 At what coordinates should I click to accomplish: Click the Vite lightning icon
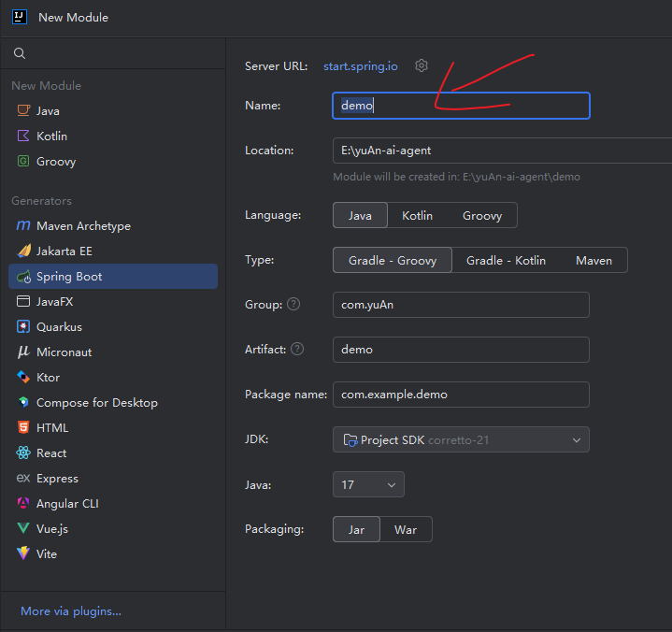[x=23, y=553]
